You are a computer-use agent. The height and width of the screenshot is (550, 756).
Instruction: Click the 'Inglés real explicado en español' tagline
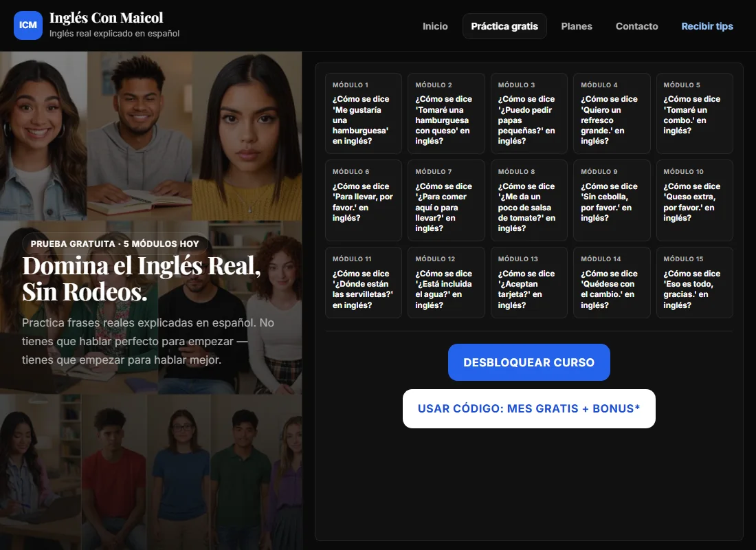click(x=114, y=33)
